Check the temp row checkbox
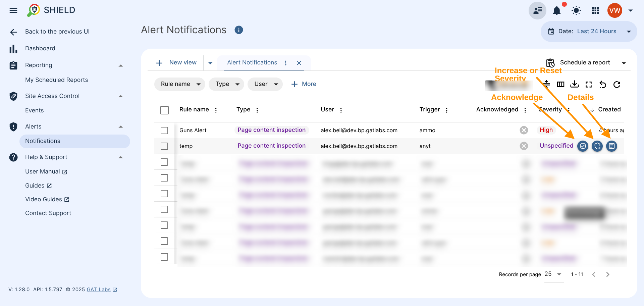The image size is (644, 306). [164, 146]
